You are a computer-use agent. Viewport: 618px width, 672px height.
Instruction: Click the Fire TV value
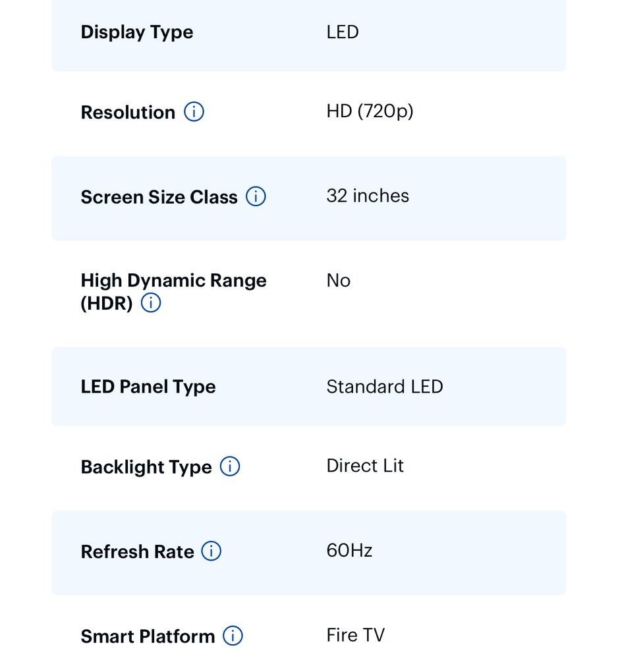coord(356,635)
